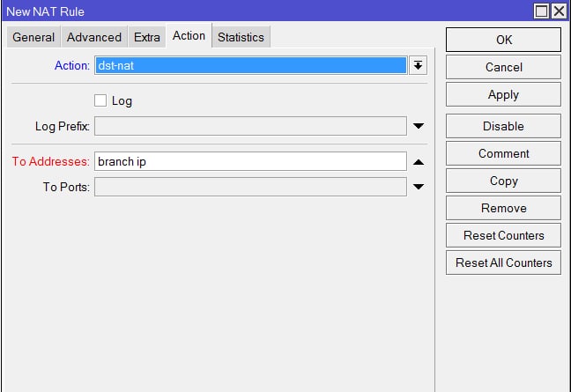Image resolution: width=571 pixels, height=392 pixels.
Task: Open the Action dropdown arrow
Action: [418, 65]
